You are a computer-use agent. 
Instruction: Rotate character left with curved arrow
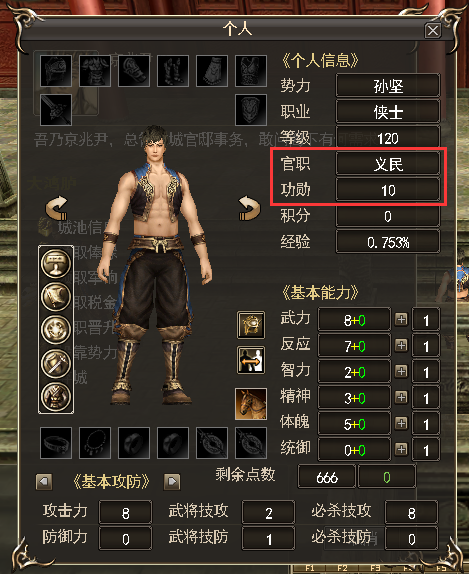pos(57,208)
